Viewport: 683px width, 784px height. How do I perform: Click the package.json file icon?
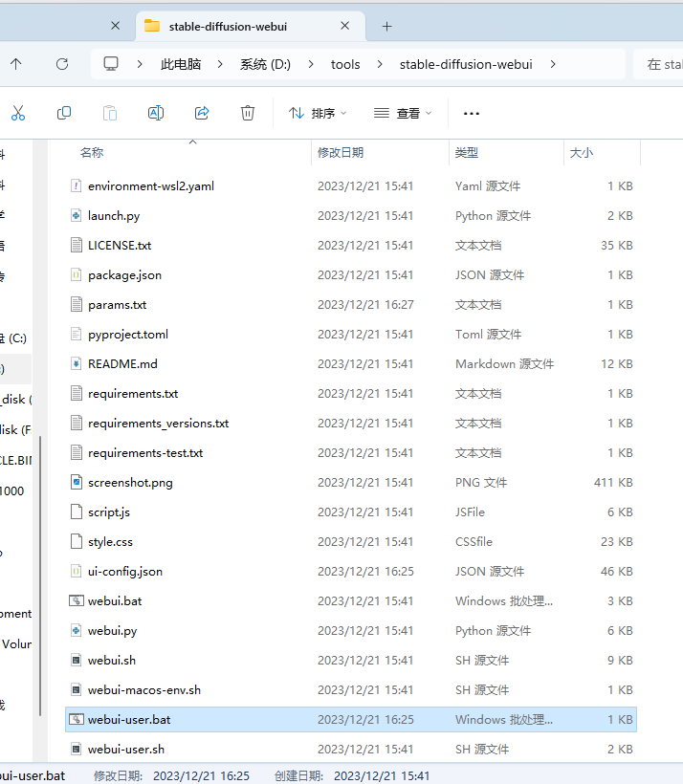pyautogui.click(x=77, y=275)
